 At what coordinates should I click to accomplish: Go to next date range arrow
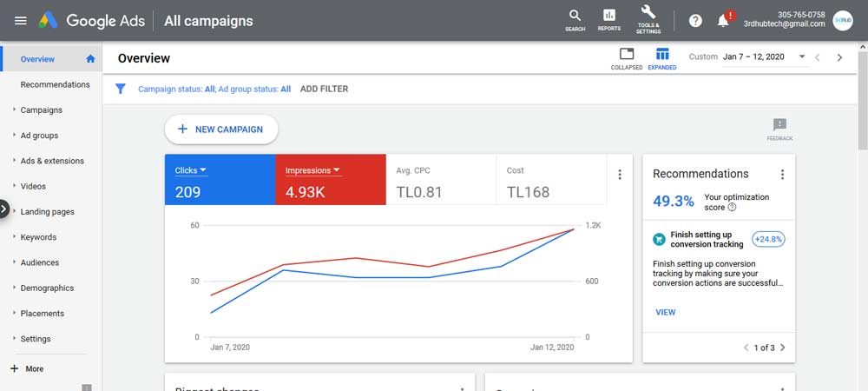839,57
